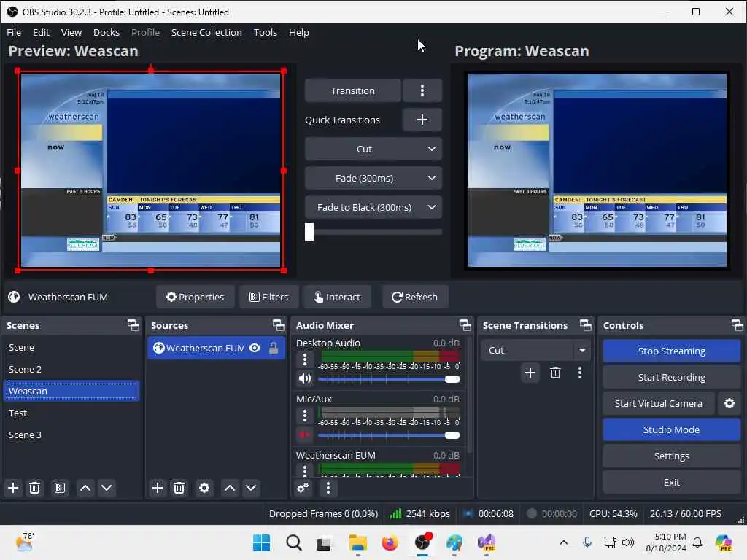Open Windows Start menu
This screenshot has width=747, height=560.
[261, 542]
